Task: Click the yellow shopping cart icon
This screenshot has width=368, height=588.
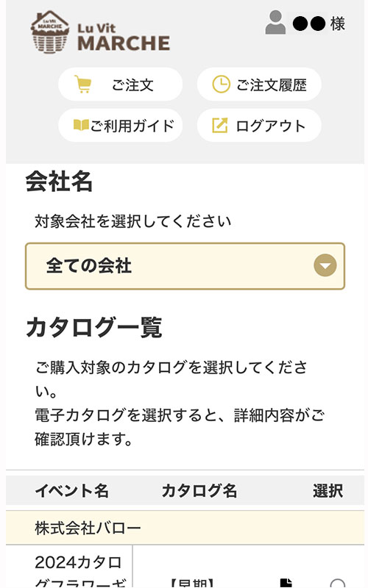Action: pos(82,84)
